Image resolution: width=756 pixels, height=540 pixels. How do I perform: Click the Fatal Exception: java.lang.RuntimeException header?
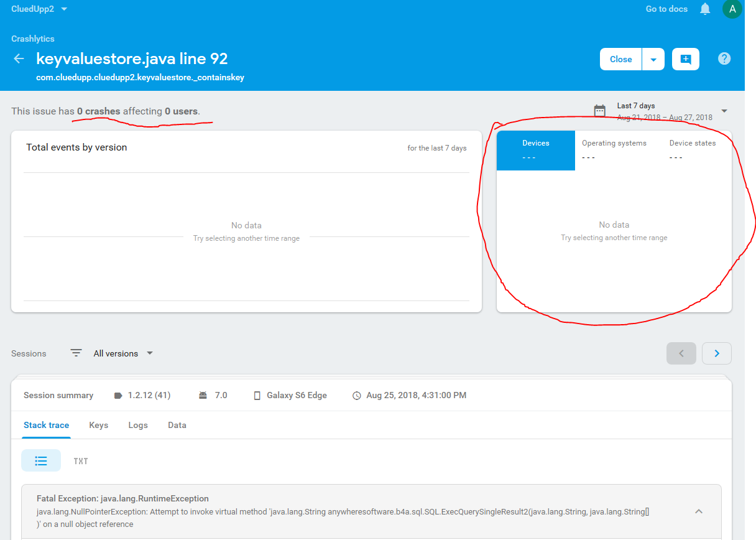point(122,499)
